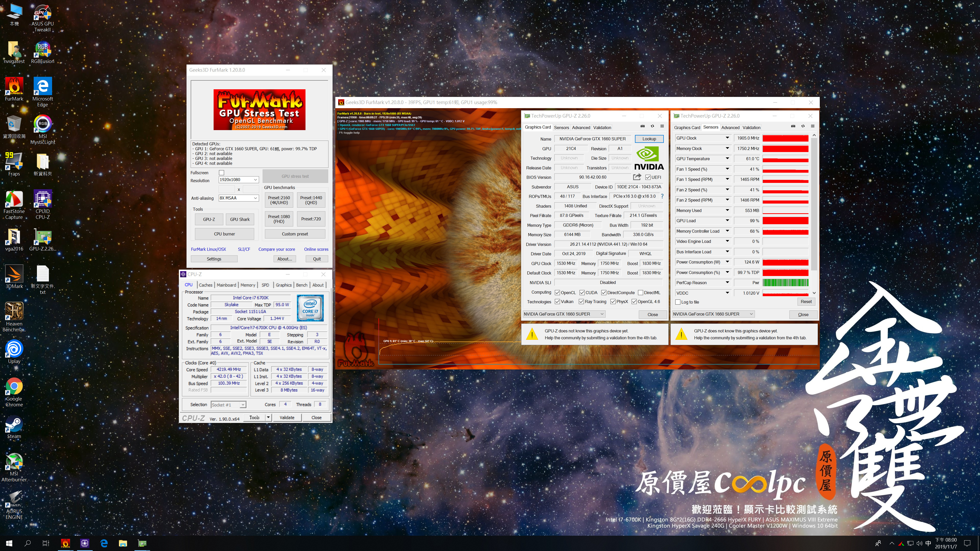This screenshot has height=551, width=980.
Task: Click Power Consumption (W) red graph bar
Action: pyautogui.click(x=785, y=262)
